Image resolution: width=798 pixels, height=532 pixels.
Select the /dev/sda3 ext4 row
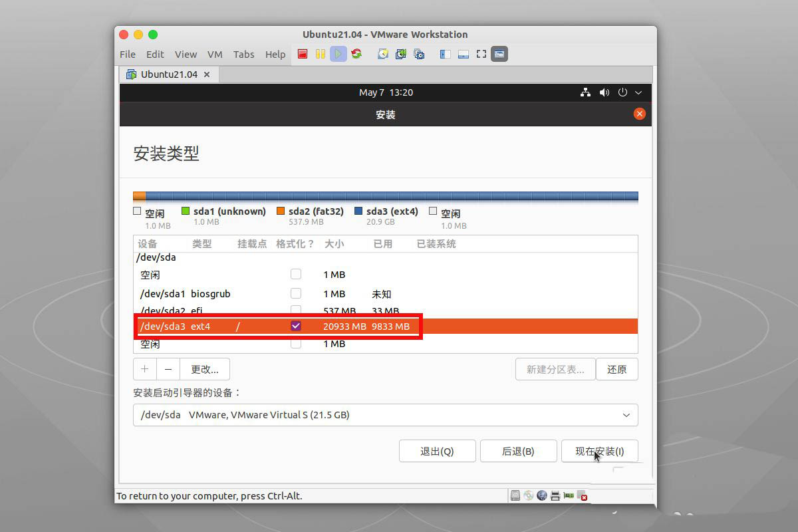[386, 326]
